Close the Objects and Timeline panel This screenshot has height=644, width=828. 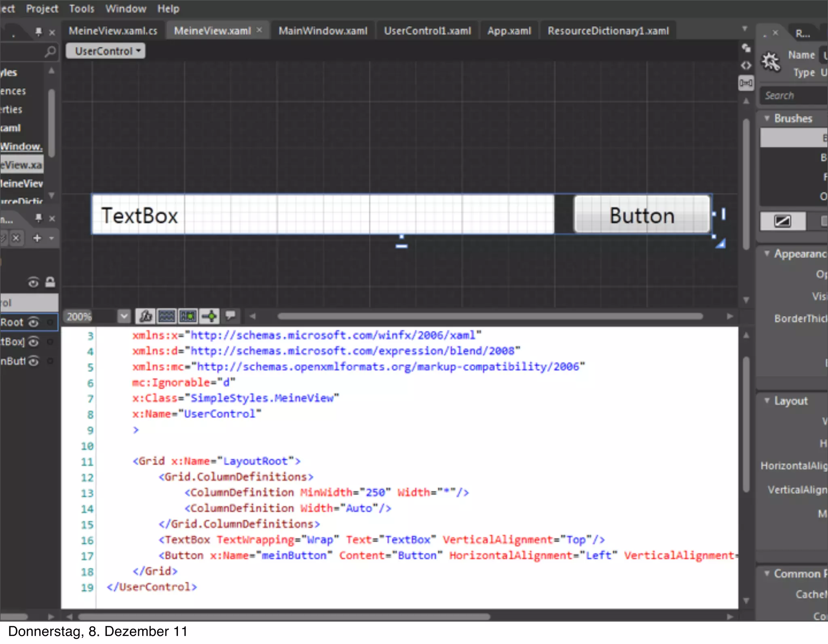[x=52, y=219]
